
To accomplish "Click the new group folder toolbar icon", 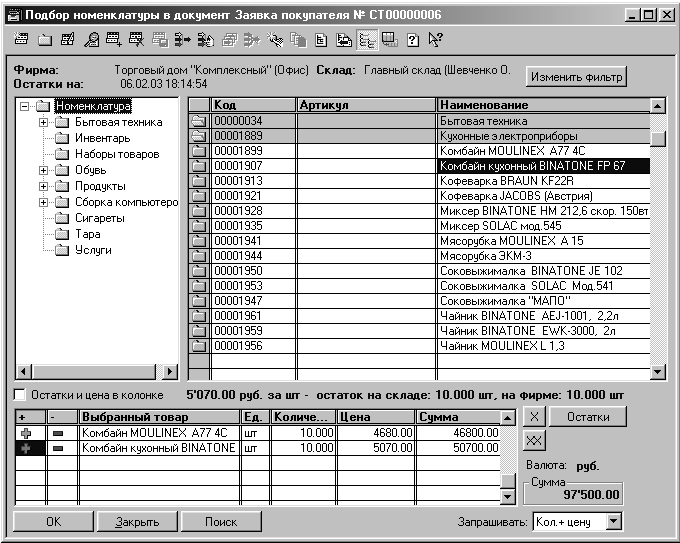I will (45, 40).
